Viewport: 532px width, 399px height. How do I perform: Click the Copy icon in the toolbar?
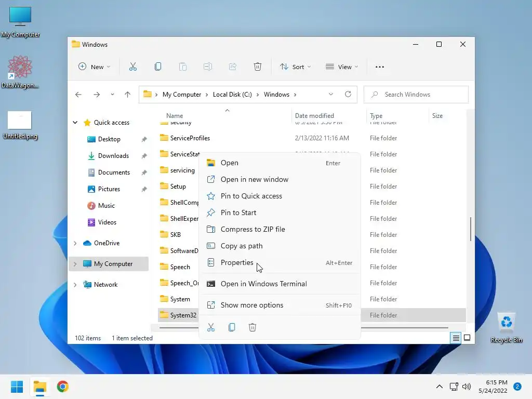click(158, 67)
